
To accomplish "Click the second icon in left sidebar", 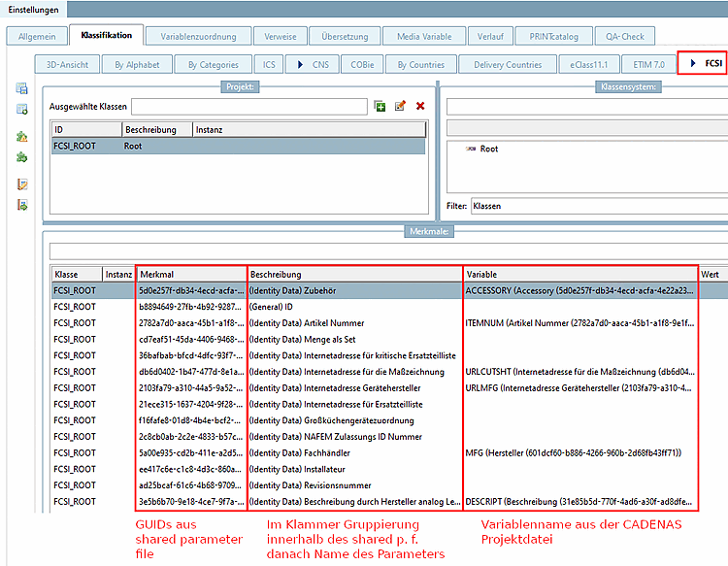I will coord(21,110).
